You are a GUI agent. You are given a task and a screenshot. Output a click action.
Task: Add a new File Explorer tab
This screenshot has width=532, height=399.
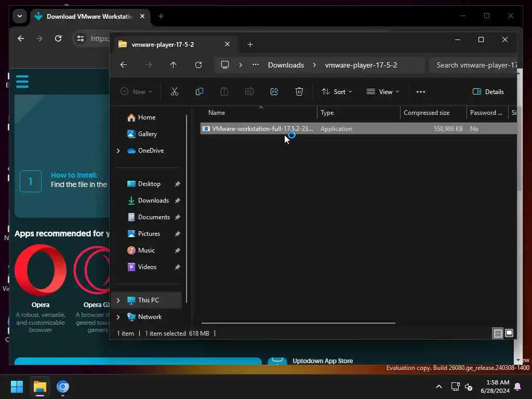(250, 45)
